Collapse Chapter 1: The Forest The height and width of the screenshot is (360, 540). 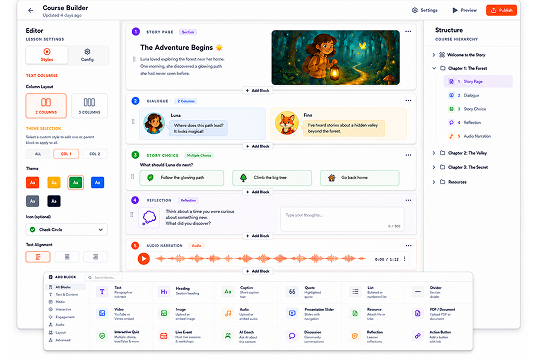point(434,68)
